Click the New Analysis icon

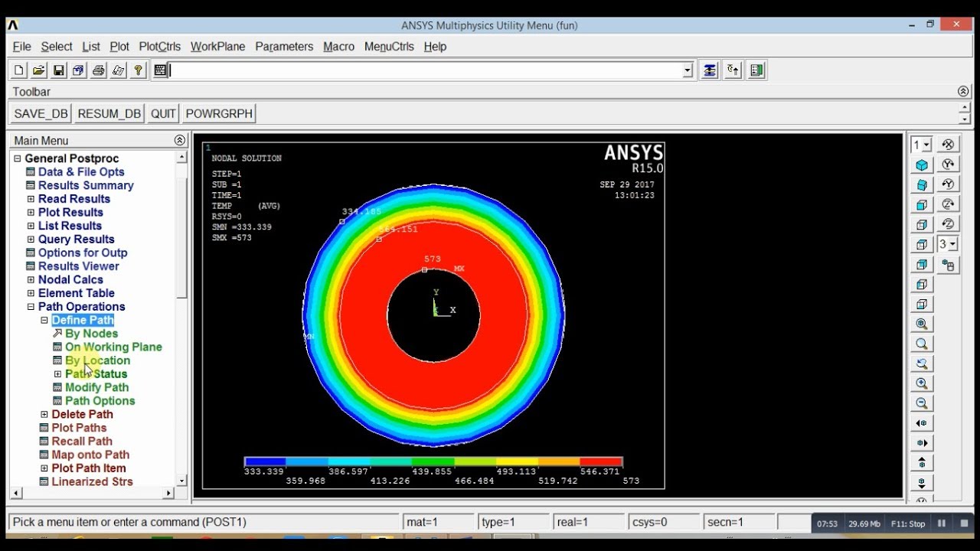(x=19, y=70)
